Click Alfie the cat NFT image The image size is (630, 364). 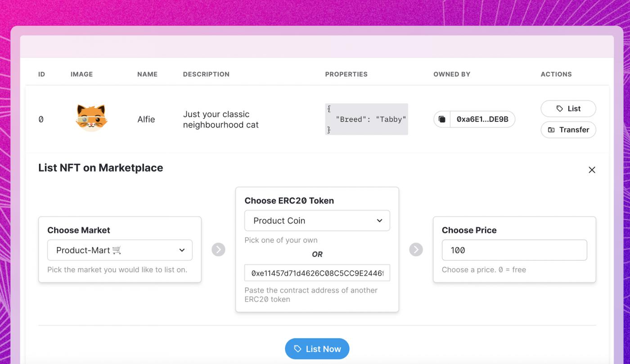coord(92,118)
